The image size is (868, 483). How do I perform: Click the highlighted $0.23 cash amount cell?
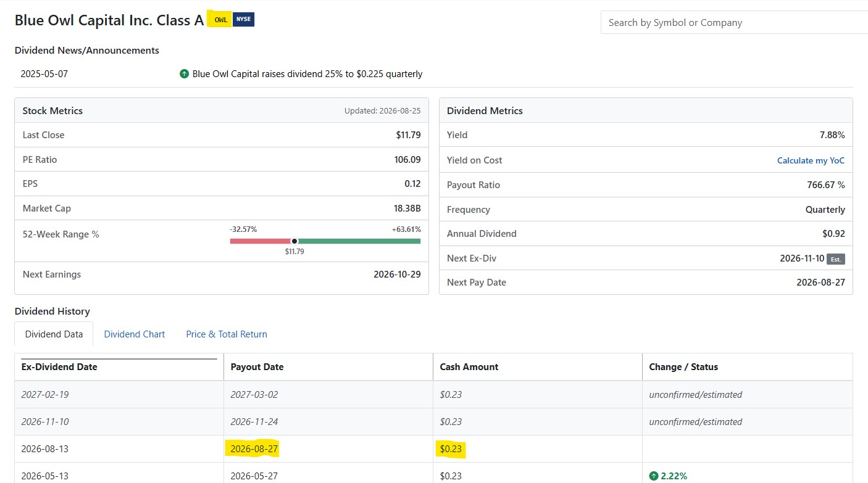point(451,449)
